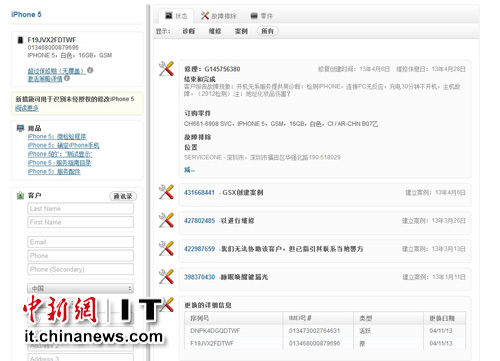Open case number 398370430
This screenshot has height=361, width=500.
(x=199, y=277)
